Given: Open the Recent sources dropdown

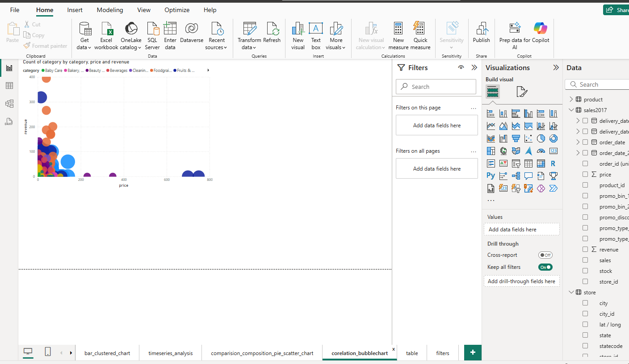Looking at the screenshot, I should tap(217, 36).
